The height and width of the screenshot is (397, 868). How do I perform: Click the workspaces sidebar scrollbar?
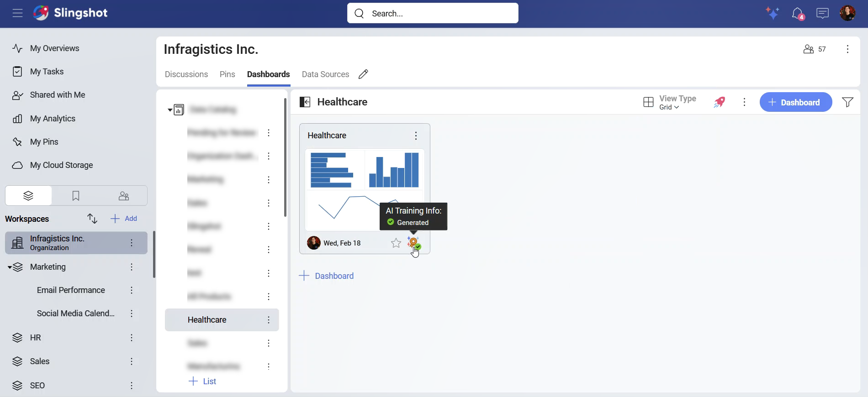pyautogui.click(x=154, y=254)
